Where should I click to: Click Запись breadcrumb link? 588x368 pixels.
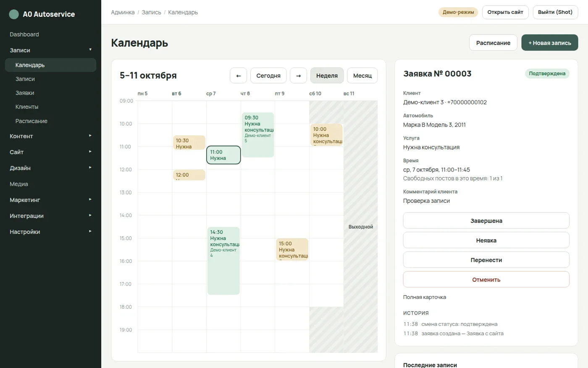(x=152, y=13)
